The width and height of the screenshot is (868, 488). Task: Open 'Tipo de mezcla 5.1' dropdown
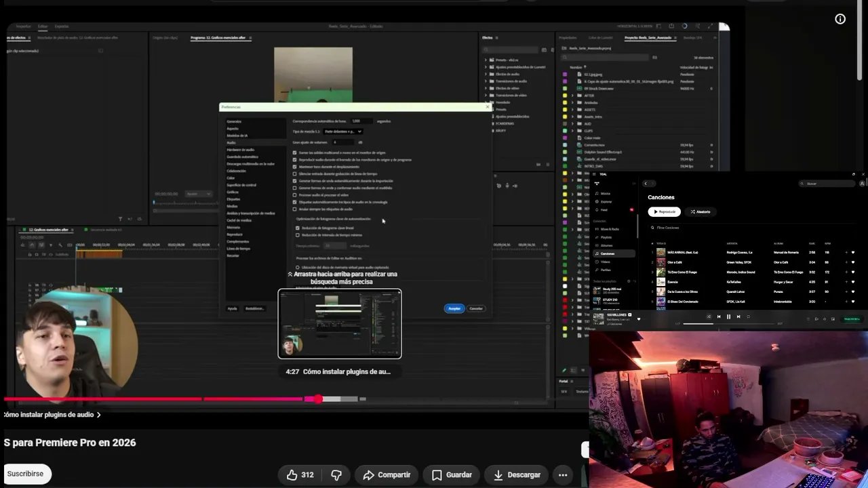pyautogui.click(x=342, y=131)
